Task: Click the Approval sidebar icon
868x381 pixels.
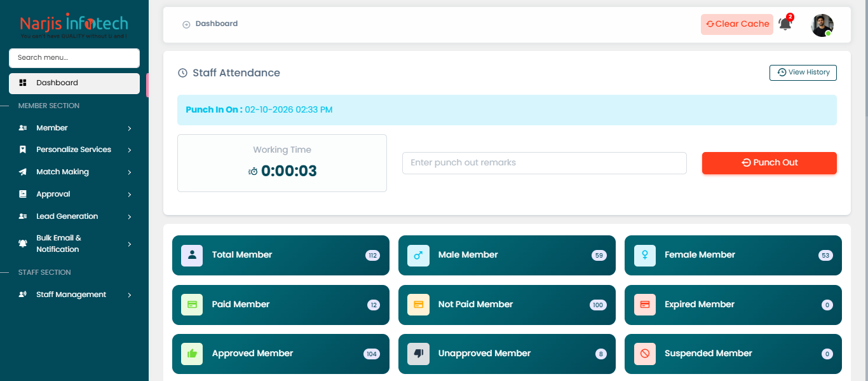Action: tap(23, 194)
